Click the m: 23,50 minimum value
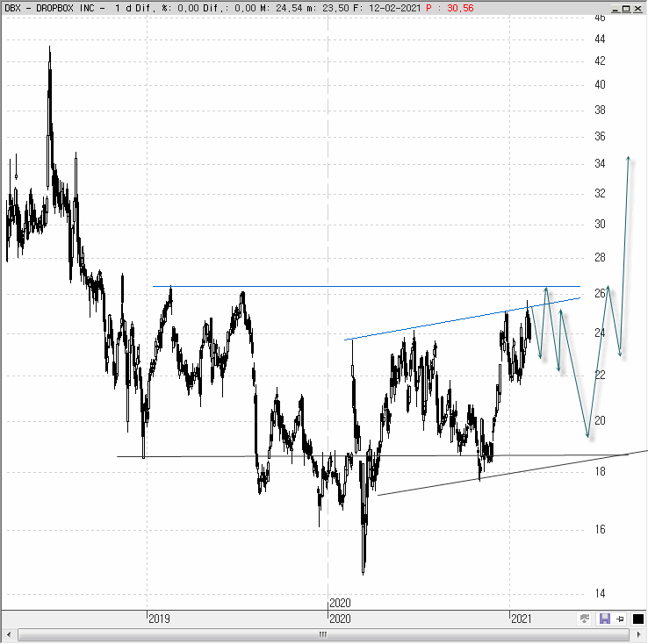This screenshot has height=644, width=648. click(x=328, y=8)
